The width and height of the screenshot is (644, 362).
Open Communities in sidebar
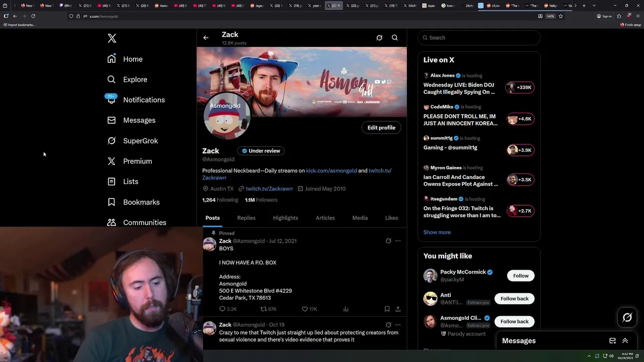coord(137,222)
